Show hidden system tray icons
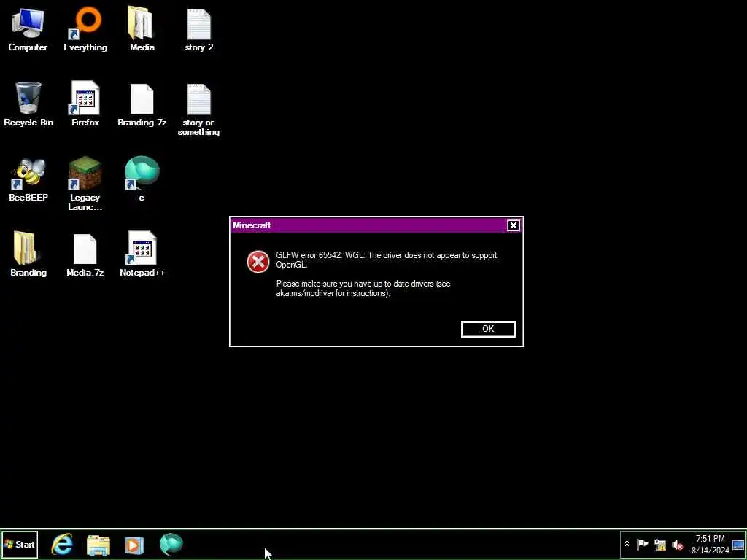The width and height of the screenshot is (747, 560). (x=627, y=544)
